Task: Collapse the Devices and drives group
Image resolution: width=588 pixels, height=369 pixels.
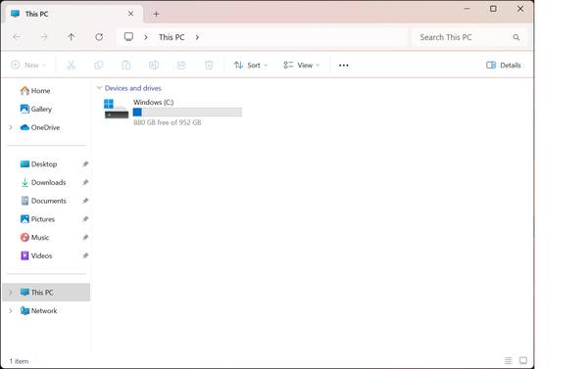Action: (x=99, y=88)
